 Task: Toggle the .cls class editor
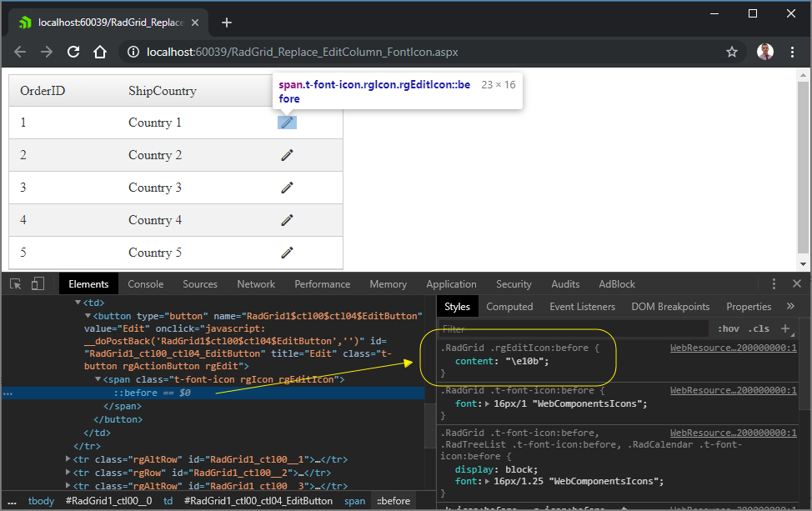759,328
